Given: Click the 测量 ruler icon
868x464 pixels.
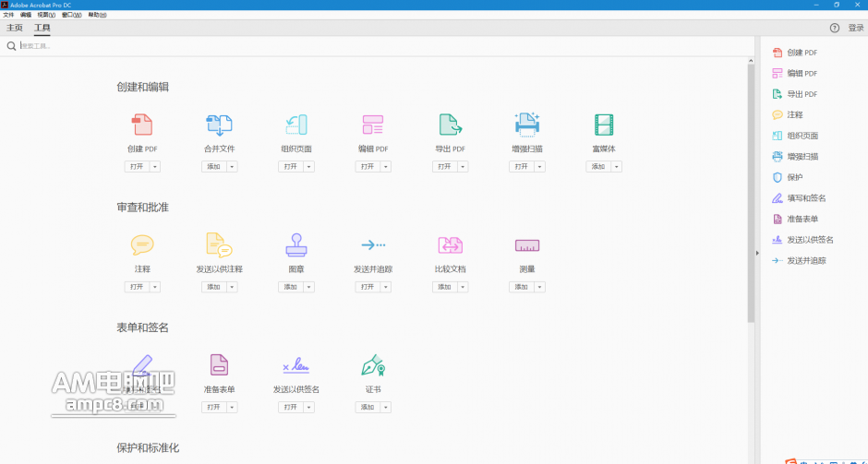Looking at the screenshot, I should pyautogui.click(x=527, y=245).
